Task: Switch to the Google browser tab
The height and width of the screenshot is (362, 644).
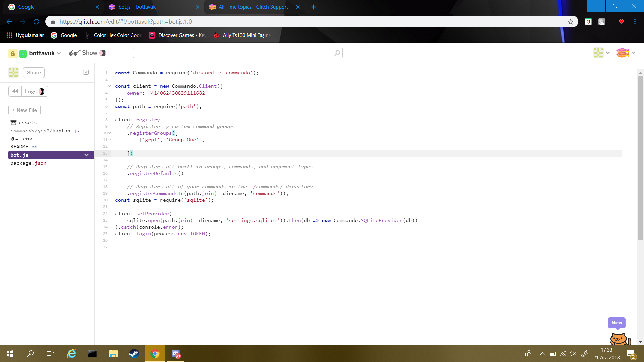Action: (26, 7)
